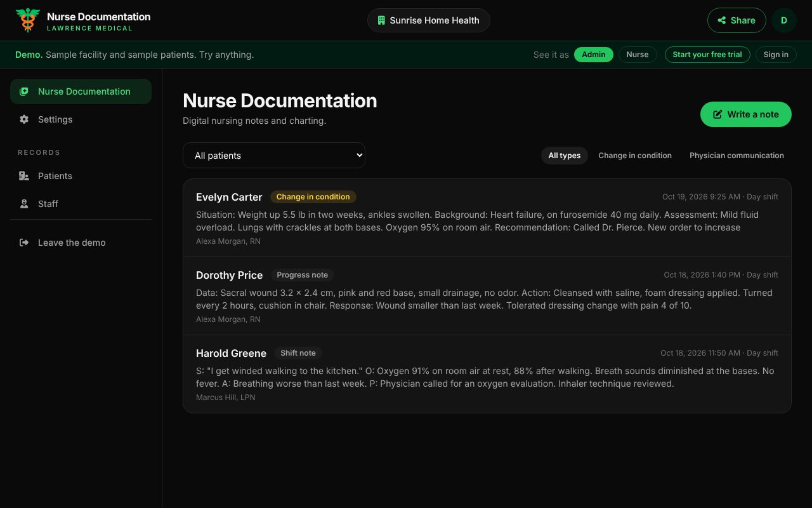Click the Nurse Documentation page heading
The width and height of the screenshot is (812, 508).
coord(280,100)
